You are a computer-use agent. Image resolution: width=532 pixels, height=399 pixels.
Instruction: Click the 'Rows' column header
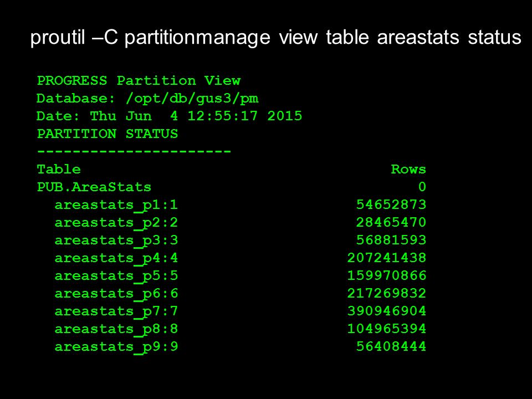tap(408, 169)
